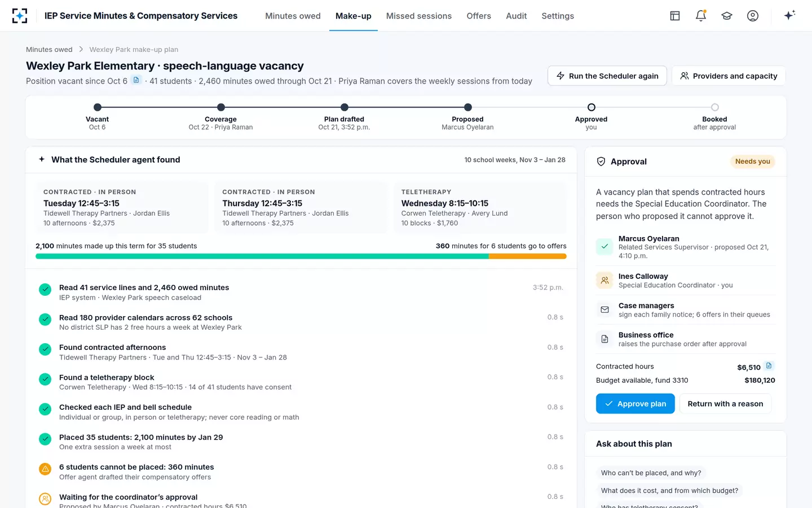Ask "Who can't be placed, and why?"

[x=651, y=473]
